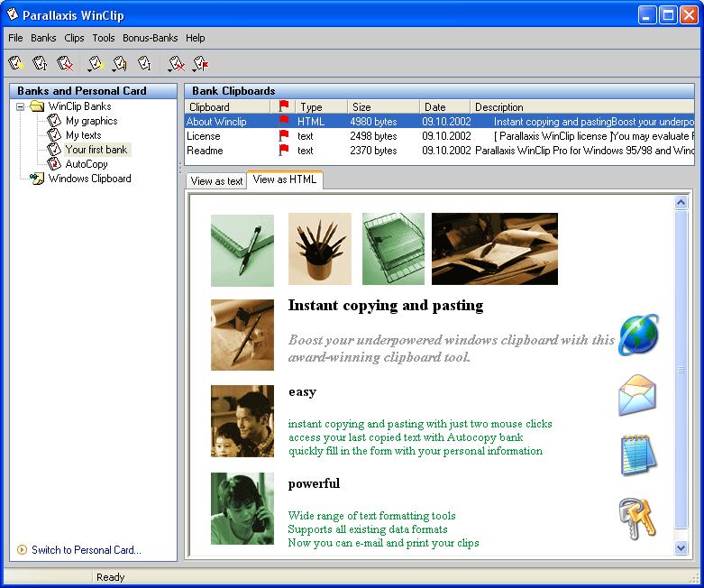
Task: Click the New bank toolbar icon
Action: click(16, 63)
